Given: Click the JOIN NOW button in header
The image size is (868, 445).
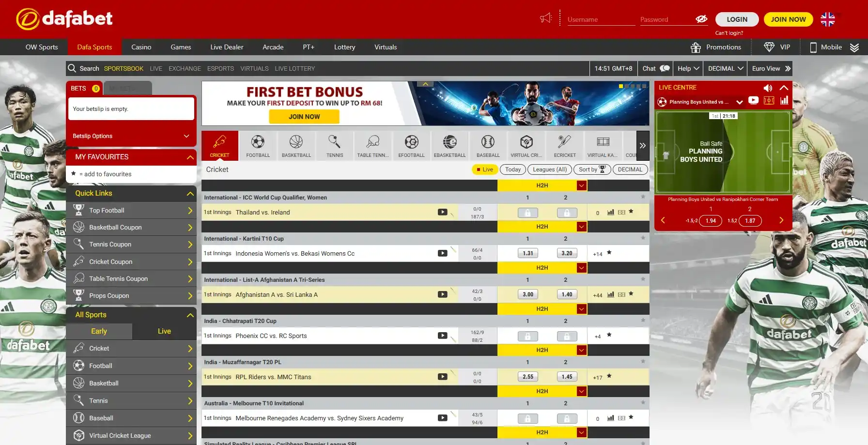Looking at the screenshot, I should pos(788,19).
